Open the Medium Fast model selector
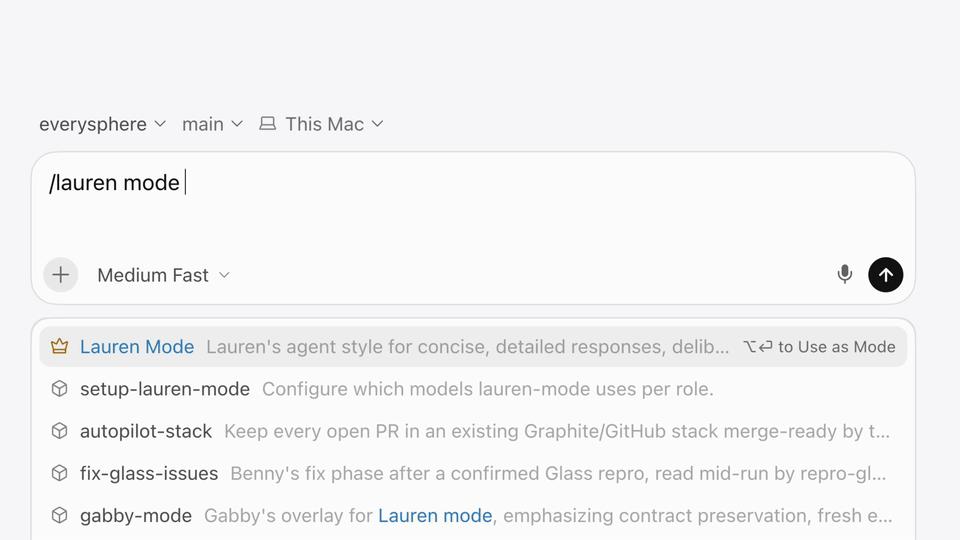Viewport: 960px width, 540px height. [x=163, y=275]
